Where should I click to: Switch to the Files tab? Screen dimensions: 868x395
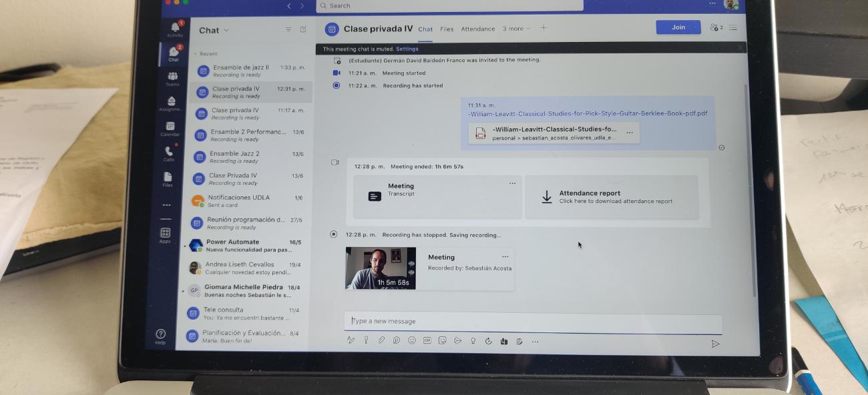(447, 29)
